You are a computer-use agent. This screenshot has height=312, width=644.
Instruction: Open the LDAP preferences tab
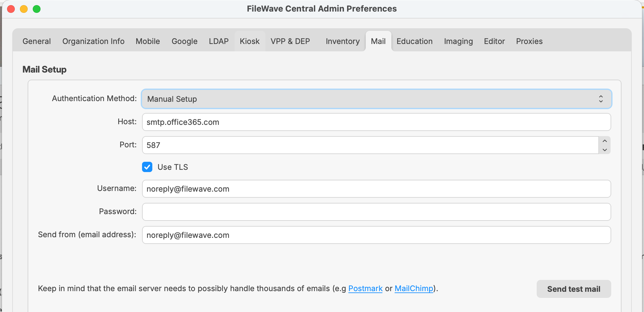[219, 41]
